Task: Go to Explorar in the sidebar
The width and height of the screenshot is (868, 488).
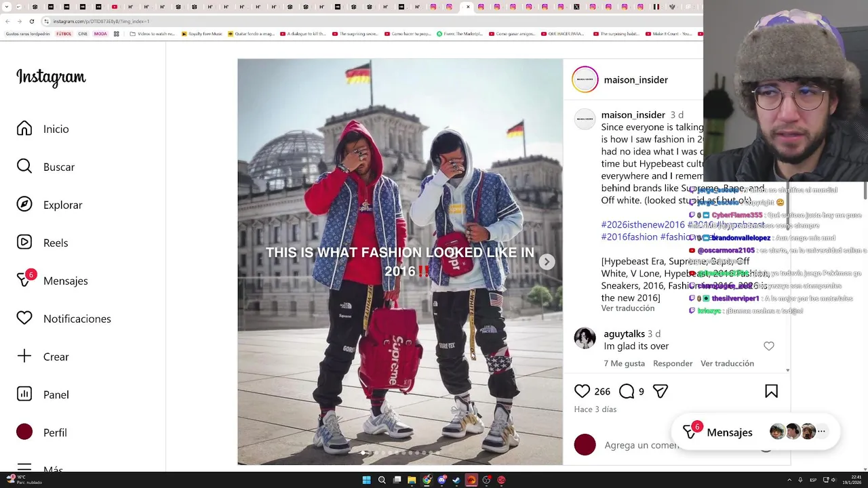Action: 49,205
